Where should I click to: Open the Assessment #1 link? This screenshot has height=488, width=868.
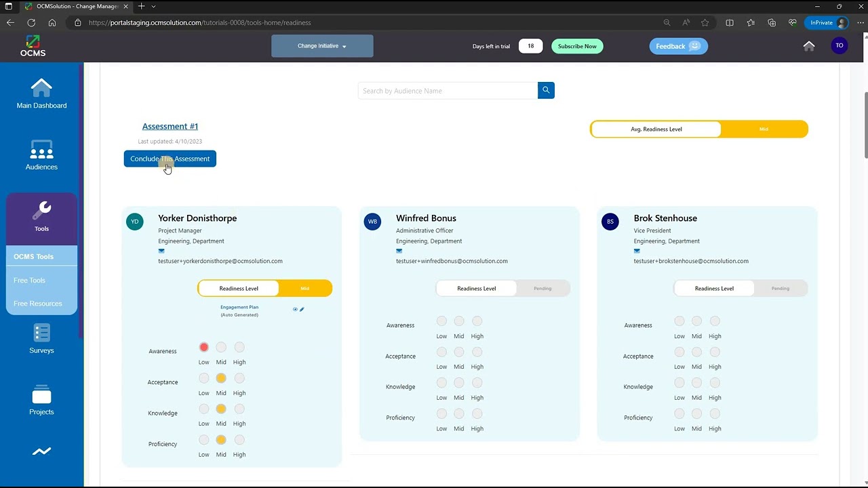[x=170, y=126]
